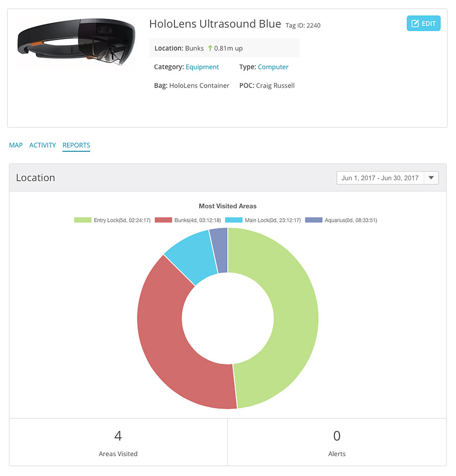Viewport: 456px width, 476px height.
Task: Toggle the Entry Lock legend swatch
Action: pyautogui.click(x=83, y=220)
